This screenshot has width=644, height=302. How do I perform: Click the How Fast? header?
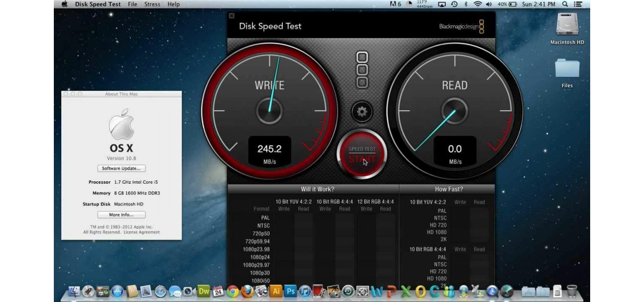[449, 189]
